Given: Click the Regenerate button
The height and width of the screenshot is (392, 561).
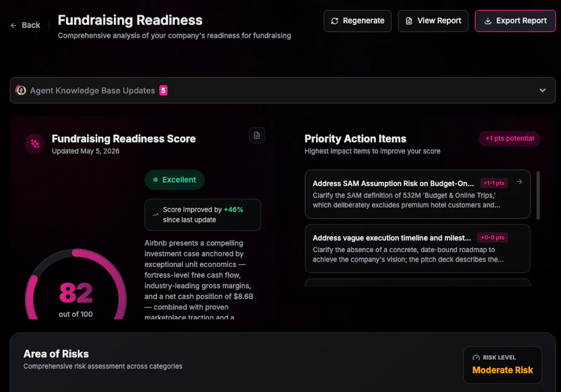Looking at the screenshot, I should click(357, 21).
